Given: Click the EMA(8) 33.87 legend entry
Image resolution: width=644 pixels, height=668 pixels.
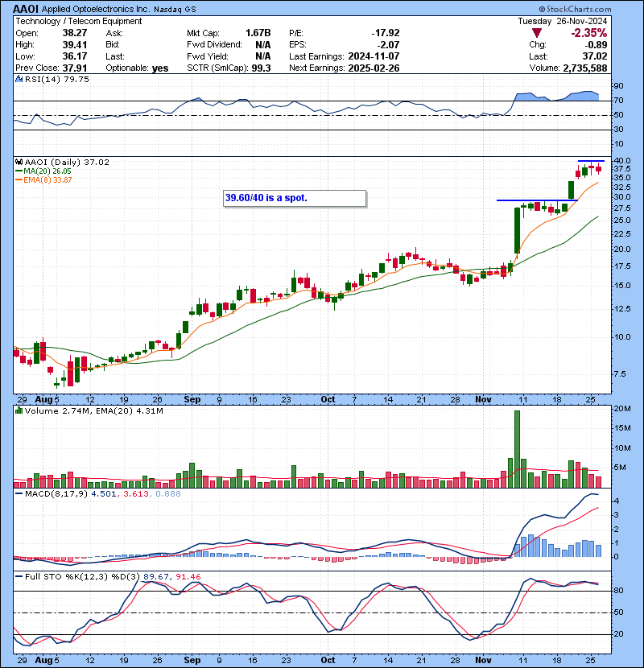Looking at the screenshot, I should tap(43, 180).
